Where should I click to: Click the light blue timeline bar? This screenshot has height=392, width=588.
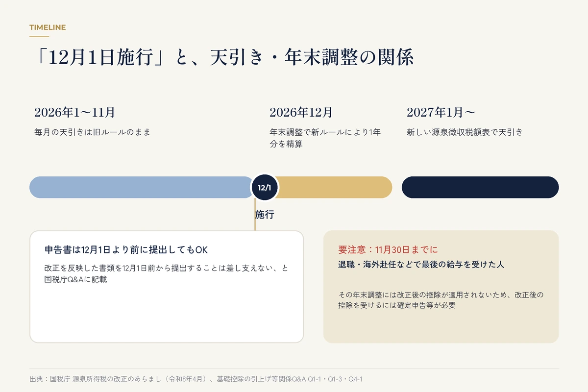tap(141, 187)
